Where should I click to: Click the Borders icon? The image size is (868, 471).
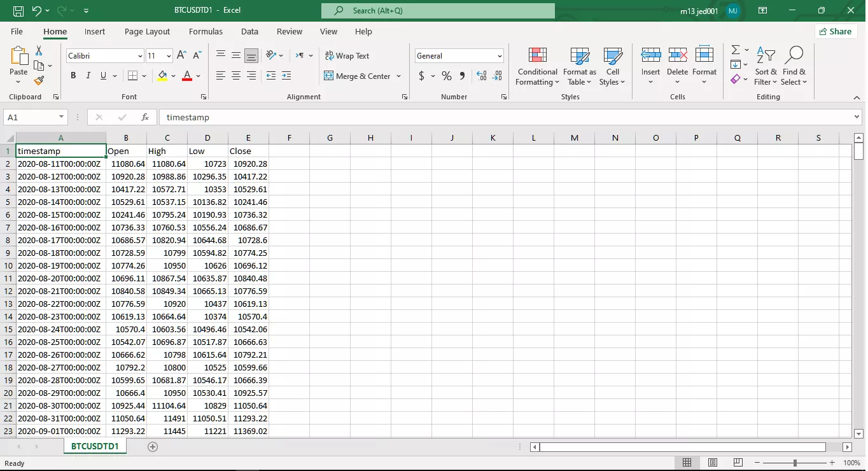(132, 76)
